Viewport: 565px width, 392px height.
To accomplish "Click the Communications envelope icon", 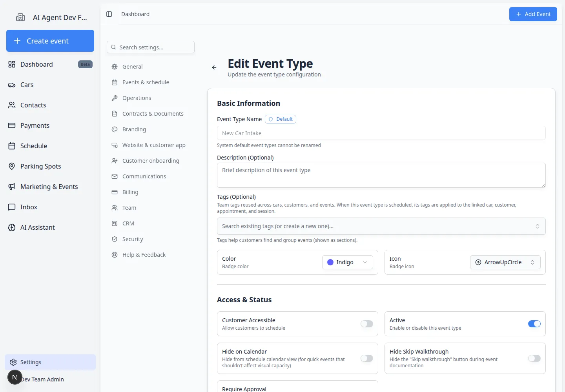I will pyautogui.click(x=115, y=176).
